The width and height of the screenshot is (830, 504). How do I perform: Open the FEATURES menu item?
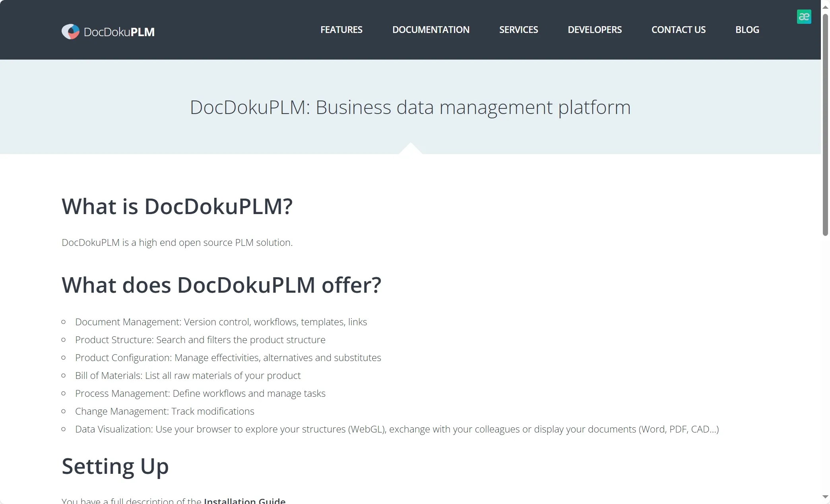point(341,30)
